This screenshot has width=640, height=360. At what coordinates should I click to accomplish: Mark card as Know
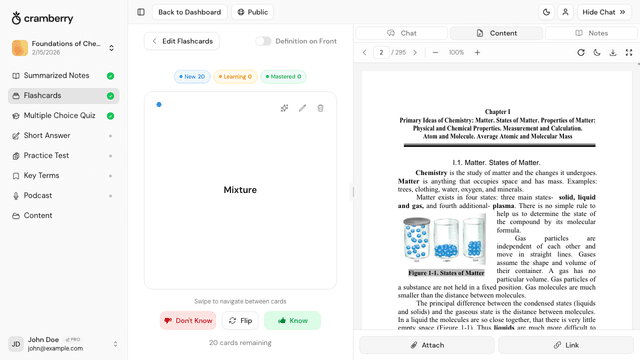click(292, 320)
